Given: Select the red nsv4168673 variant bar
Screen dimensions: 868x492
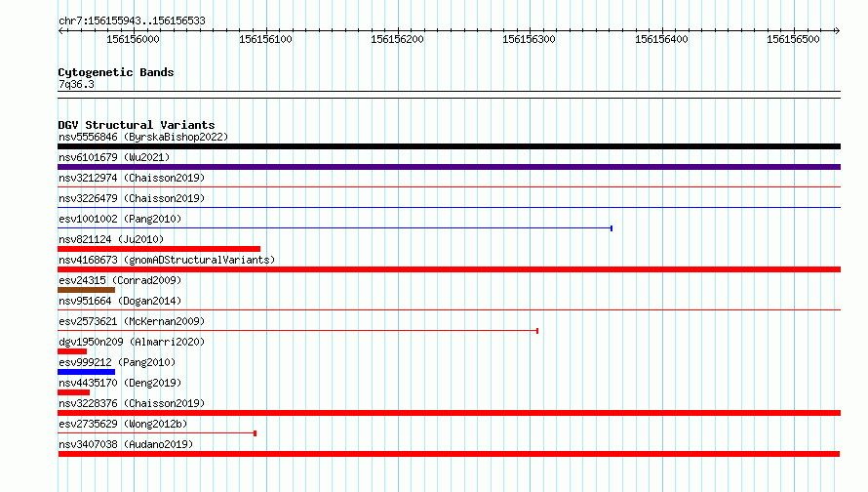Looking at the screenshot, I should [449, 269].
